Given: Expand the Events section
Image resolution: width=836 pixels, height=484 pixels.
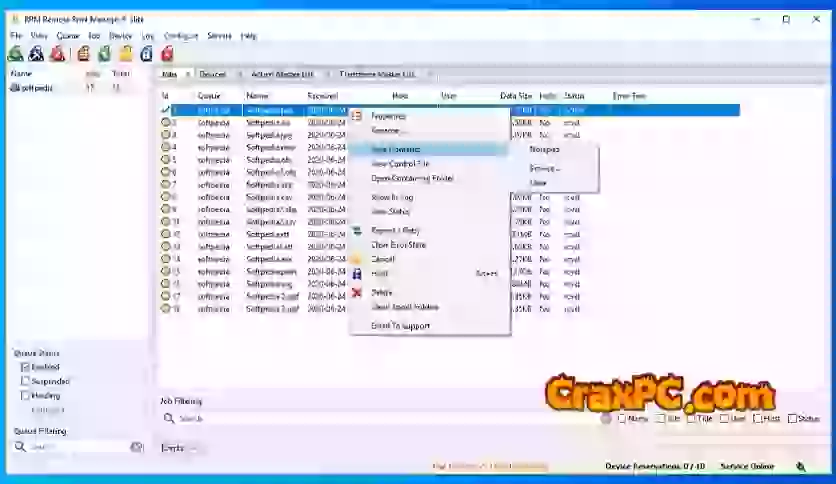Looking at the screenshot, I should pos(192,449).
